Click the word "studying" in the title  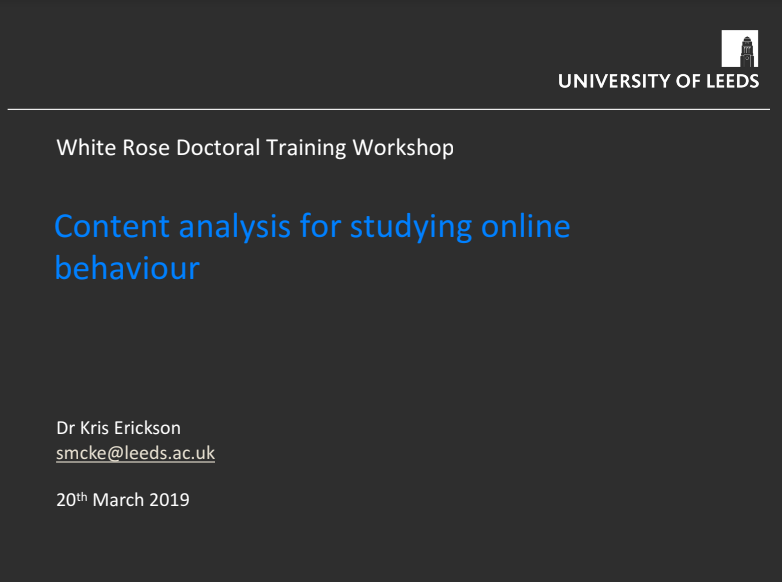coord(411,227)
